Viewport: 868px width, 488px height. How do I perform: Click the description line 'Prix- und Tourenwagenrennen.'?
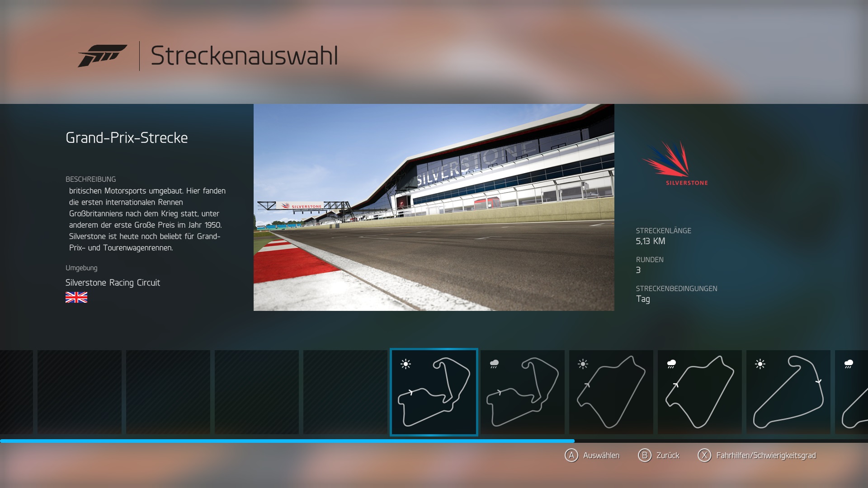click(x=121, y=248)
